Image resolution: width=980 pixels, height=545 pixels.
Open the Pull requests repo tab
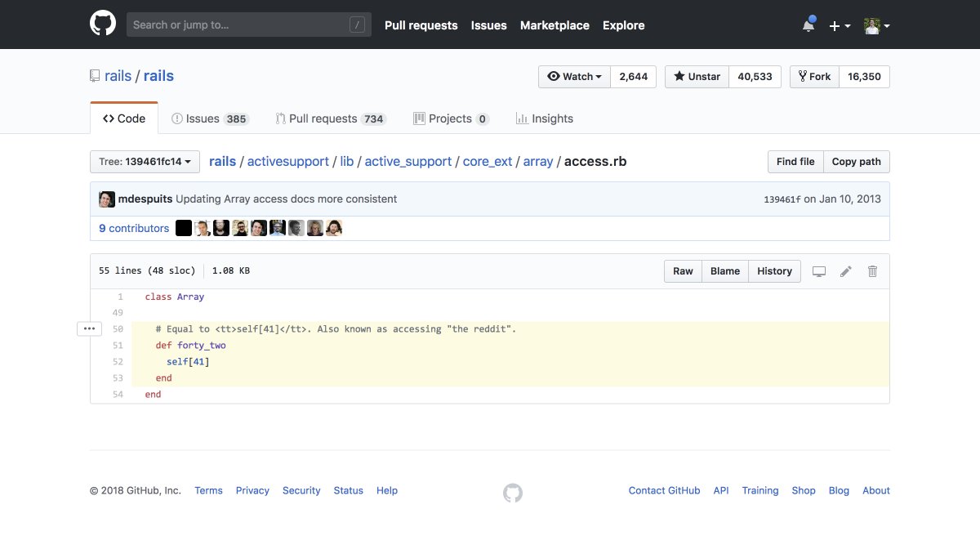331,118
